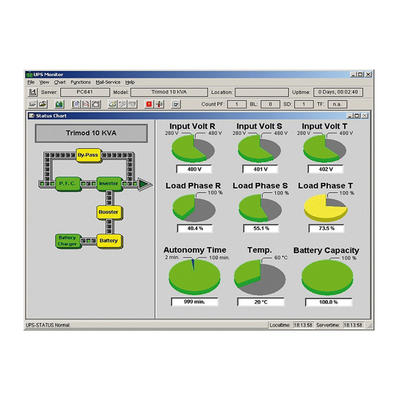Click the UPS Monitor title bar app icon
The image size is (400, 400).
click(x=29, y=75)
